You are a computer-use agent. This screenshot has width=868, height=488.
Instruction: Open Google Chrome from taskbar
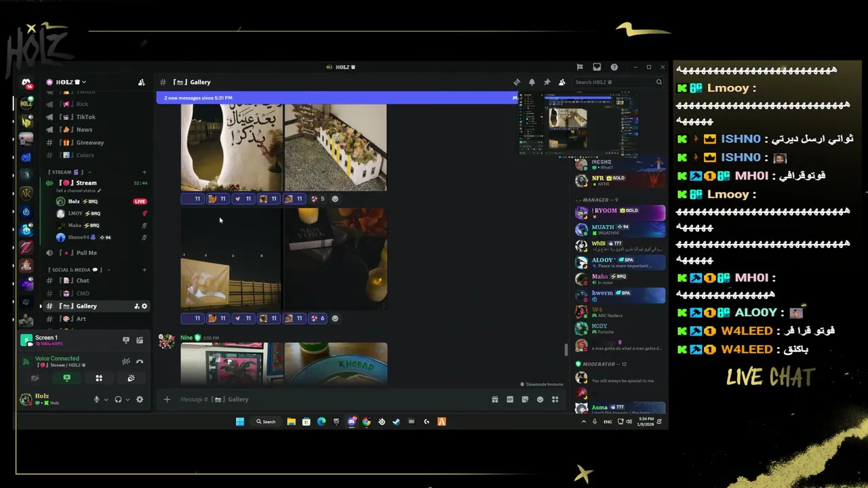(x=366, y=422)
